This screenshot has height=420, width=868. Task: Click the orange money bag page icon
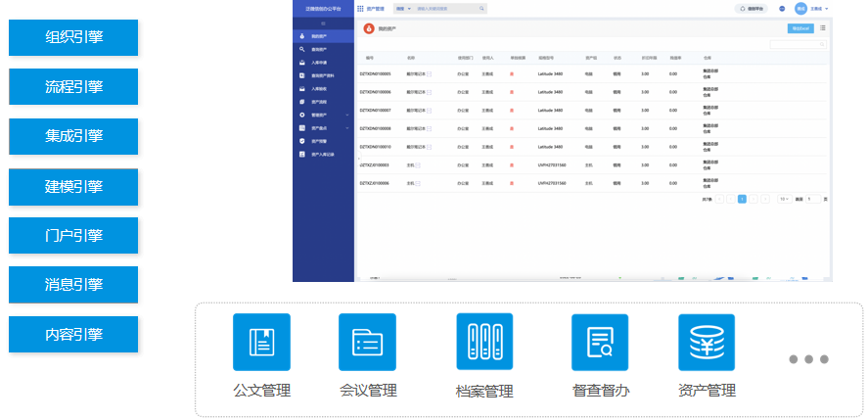tap(369, 28)
